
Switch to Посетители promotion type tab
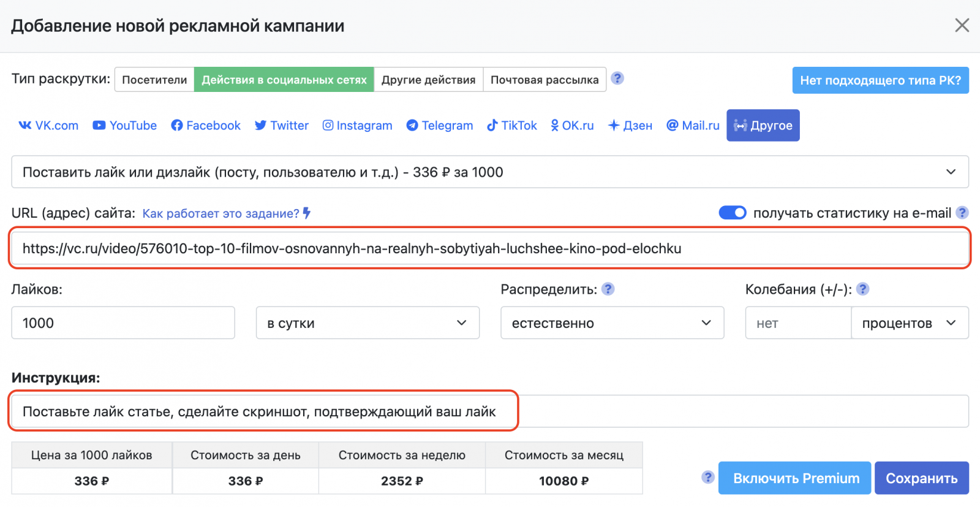[154, 80]
